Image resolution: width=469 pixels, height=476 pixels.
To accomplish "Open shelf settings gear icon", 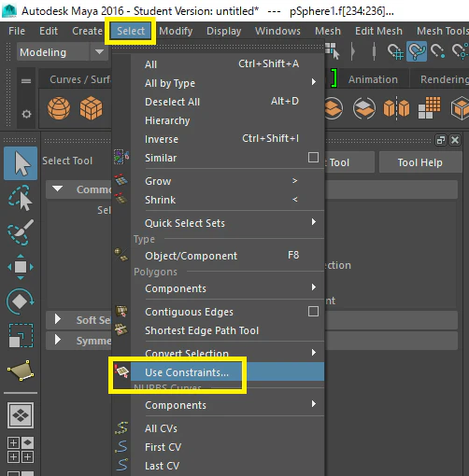I will point(26,114).
